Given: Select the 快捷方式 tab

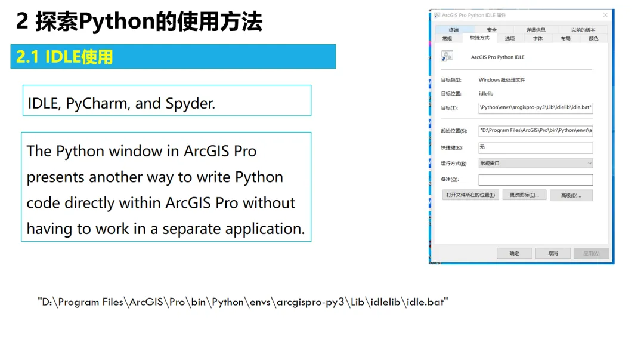Looking at the screenshot, I should tap(479, 38).
